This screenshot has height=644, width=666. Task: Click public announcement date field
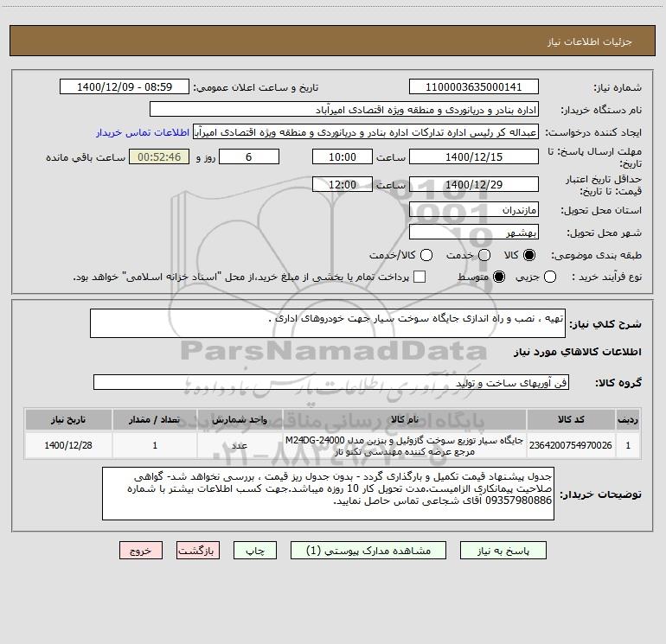tap(125, 86)
